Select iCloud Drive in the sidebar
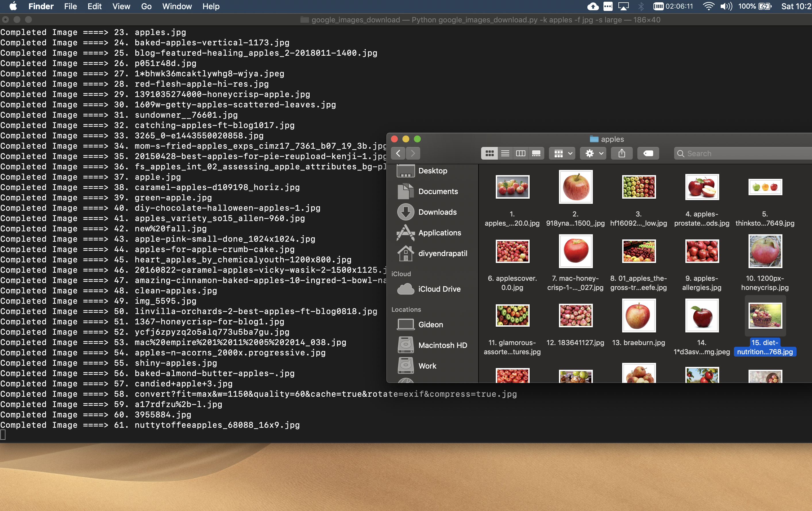The image size is (812, 511). pos(439,289)
